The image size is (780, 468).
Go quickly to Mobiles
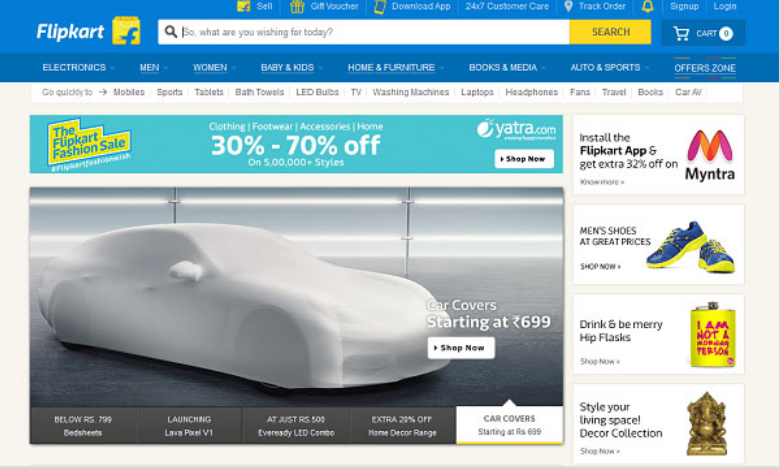(x=129, y=92)
